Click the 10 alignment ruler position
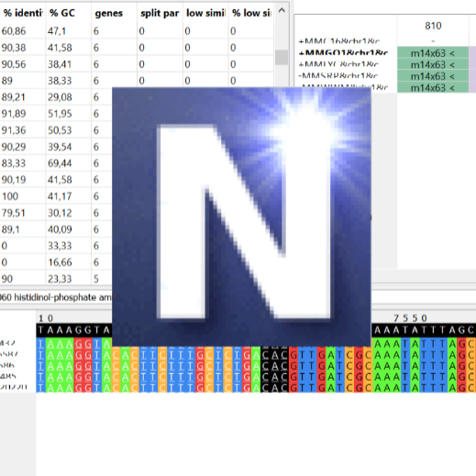 tap(46, 318)
